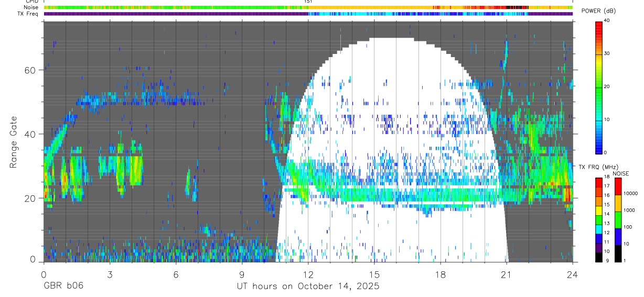
Task: Click the black 9–10 MHz TX FRQ swatch
Action: click(598, 258)
